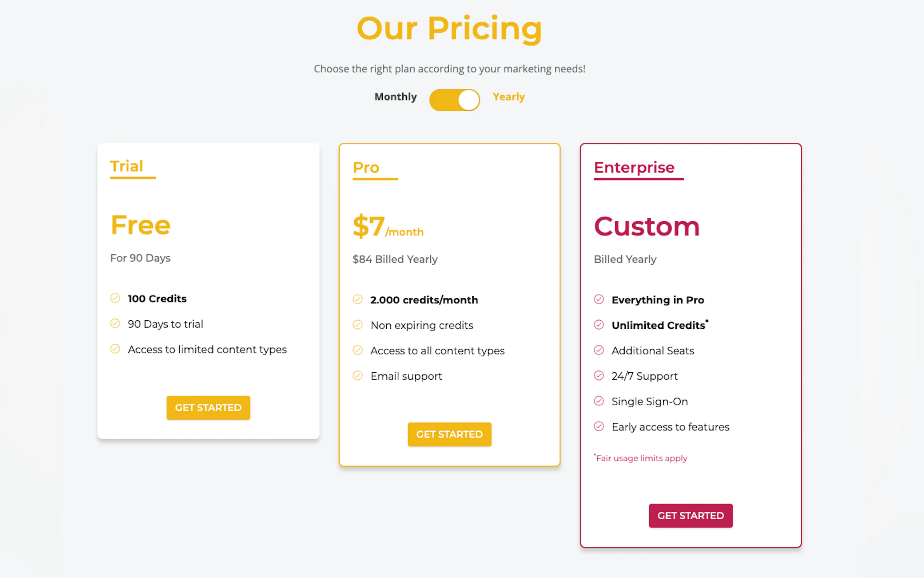Image resolution: width=924 pixels, height=578 pixels.
Task: Select the Trial plan heading
Action: click(x=127, y=166)
